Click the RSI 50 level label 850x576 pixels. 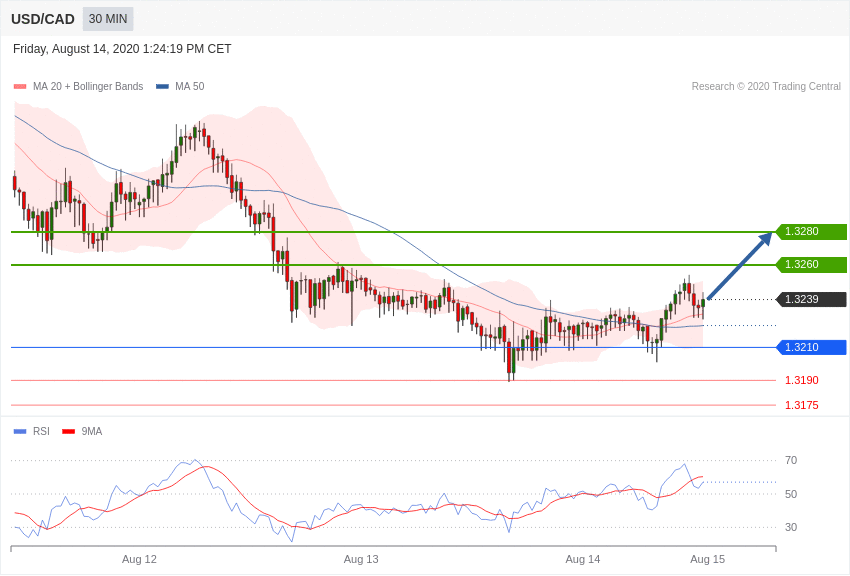point(791,494)
